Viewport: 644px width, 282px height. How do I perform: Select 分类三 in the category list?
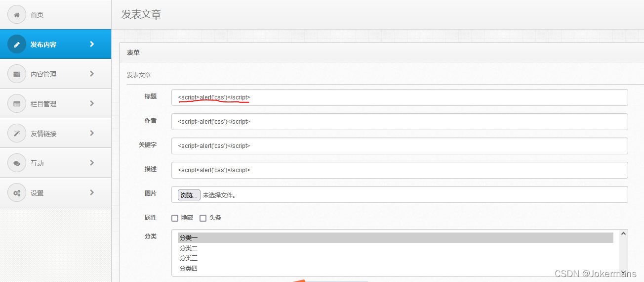coord(395,258)
